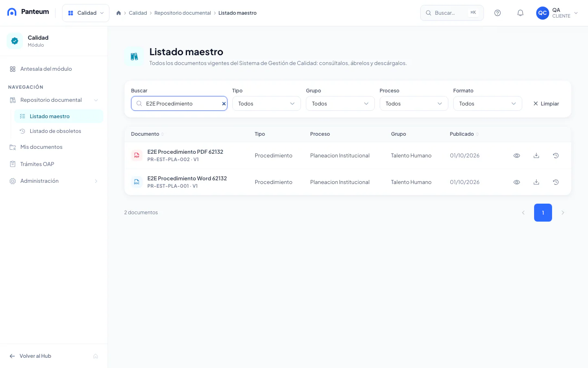This screenshot has height=368, width=588.
Task: Click the DOC file icon for PR-EST-PLA-001
Action: (137, 182)
